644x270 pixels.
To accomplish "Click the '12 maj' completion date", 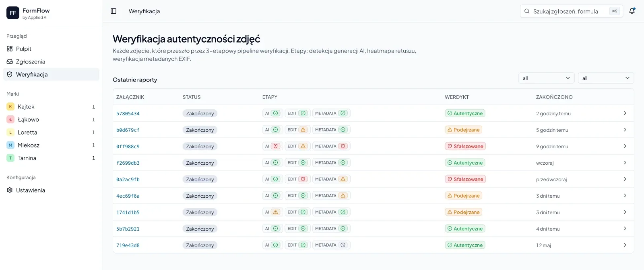I will [543, 245].
